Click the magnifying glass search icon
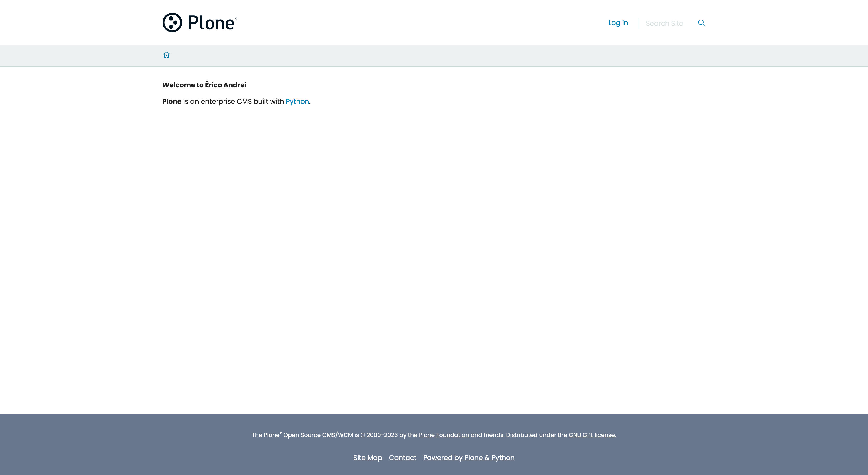 pos(701,23)
